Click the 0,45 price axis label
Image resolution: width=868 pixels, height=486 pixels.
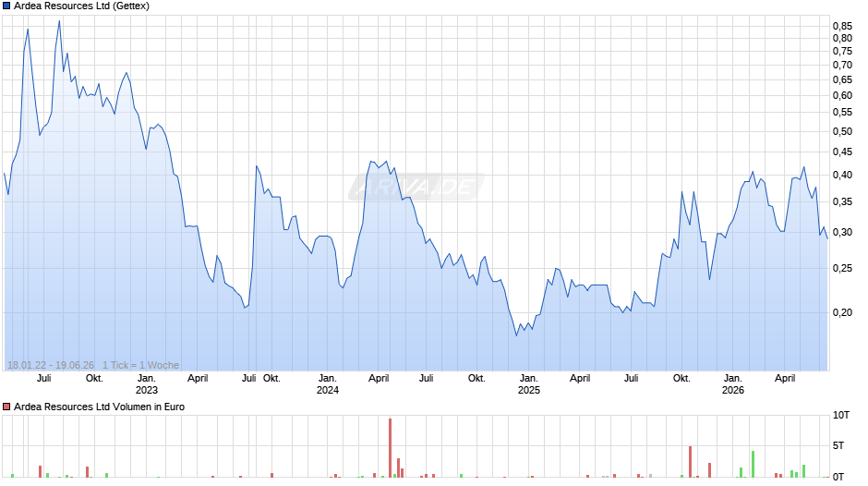tap(842, 152)
